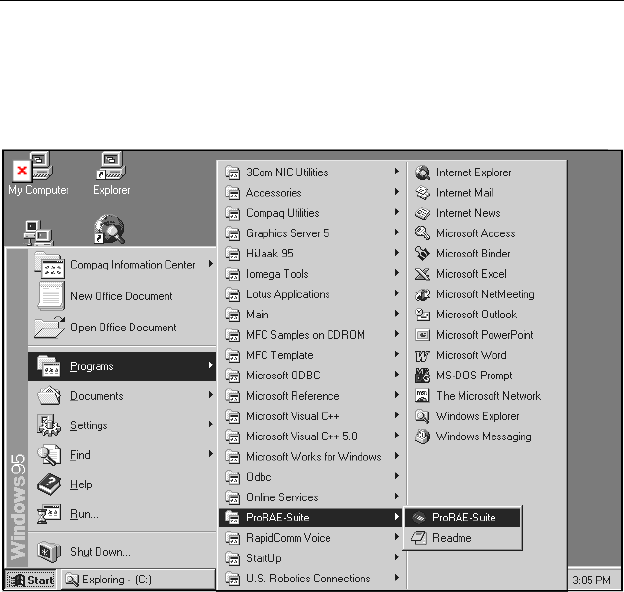Click the Find magnifier icon in the Start menu

[49, 455]
